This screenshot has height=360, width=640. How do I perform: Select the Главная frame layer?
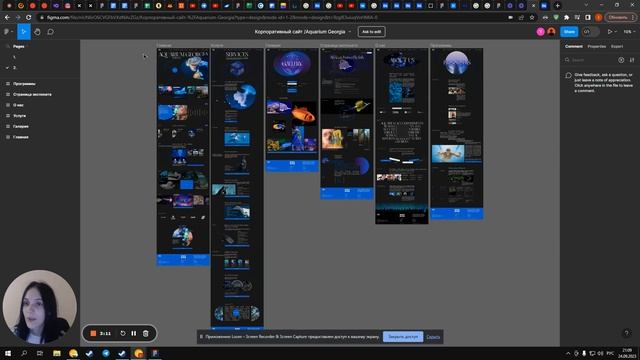[x=20, y=137]
